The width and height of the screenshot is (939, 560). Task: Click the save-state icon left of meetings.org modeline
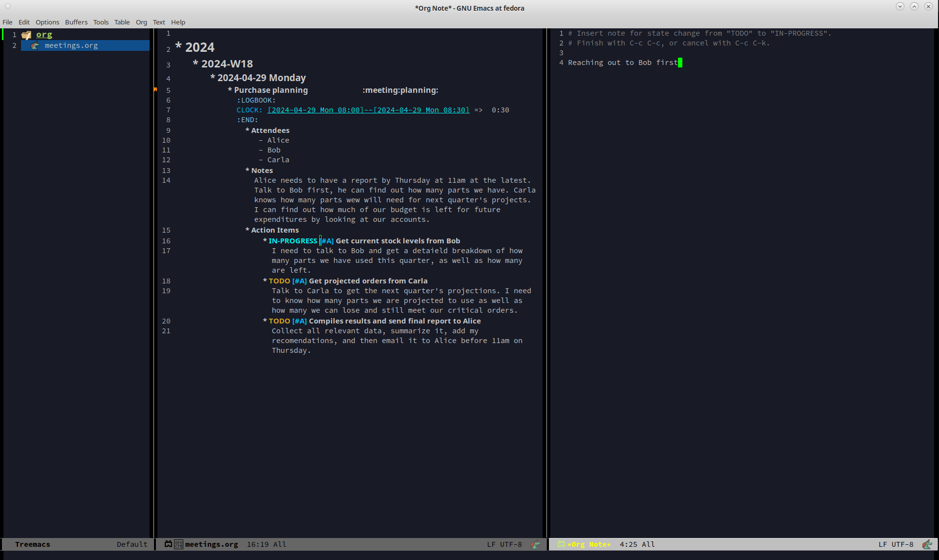click(168, 544)
